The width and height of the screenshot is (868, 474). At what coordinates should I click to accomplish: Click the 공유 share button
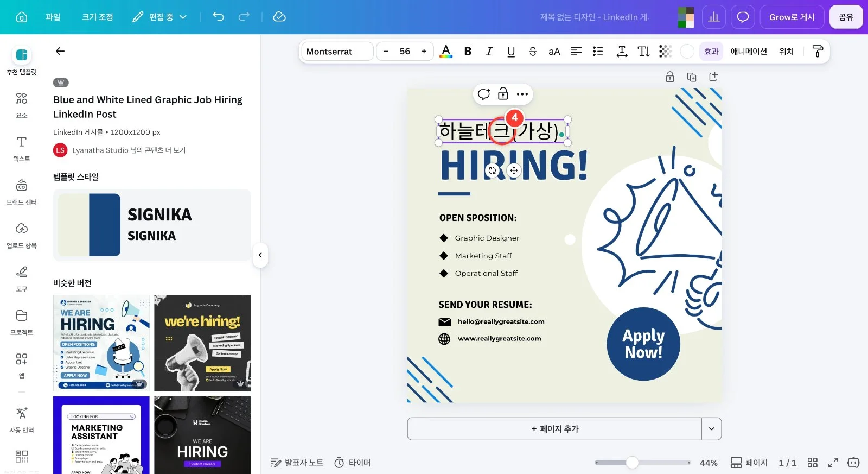(846, 17)
